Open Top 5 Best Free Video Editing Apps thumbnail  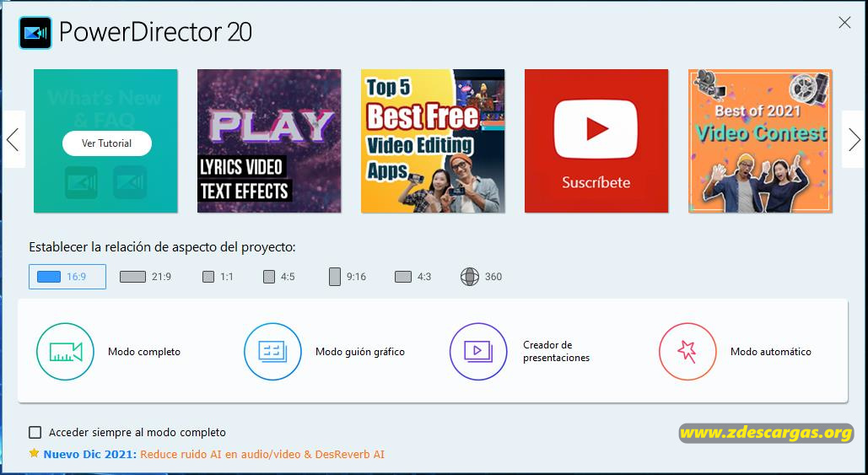[433, 141]
